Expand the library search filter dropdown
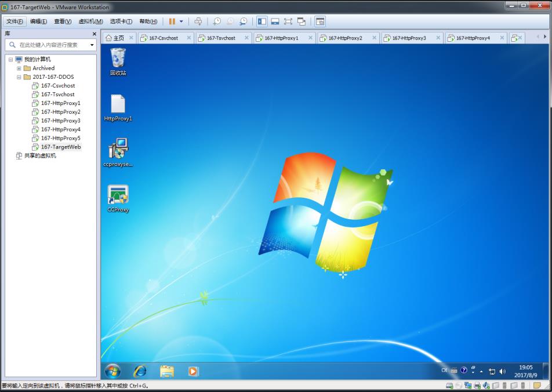 pyautogui.click(x=92, y=45)
